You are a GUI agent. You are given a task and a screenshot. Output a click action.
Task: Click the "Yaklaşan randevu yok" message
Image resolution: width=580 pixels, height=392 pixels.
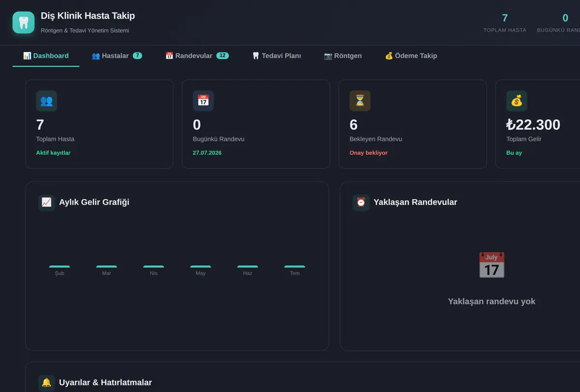(492, 302)
